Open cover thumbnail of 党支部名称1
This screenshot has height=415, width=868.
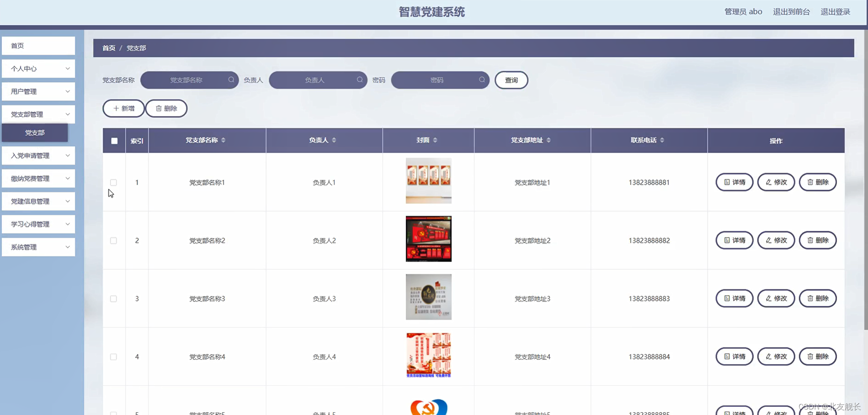click(429, 181)
